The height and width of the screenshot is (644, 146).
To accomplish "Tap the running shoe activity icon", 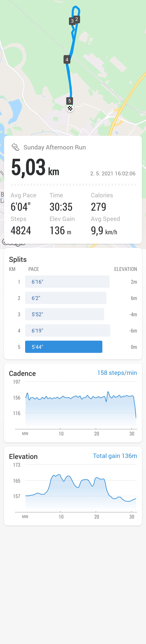I will (15, 147).
